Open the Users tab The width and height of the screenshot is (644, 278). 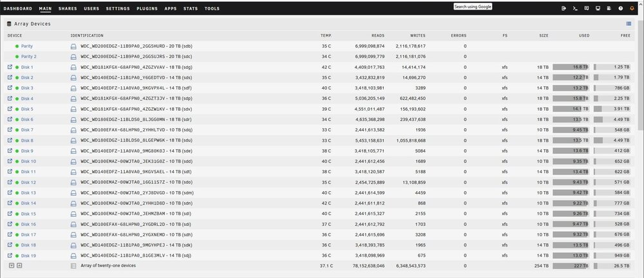(x=91, y=8)
